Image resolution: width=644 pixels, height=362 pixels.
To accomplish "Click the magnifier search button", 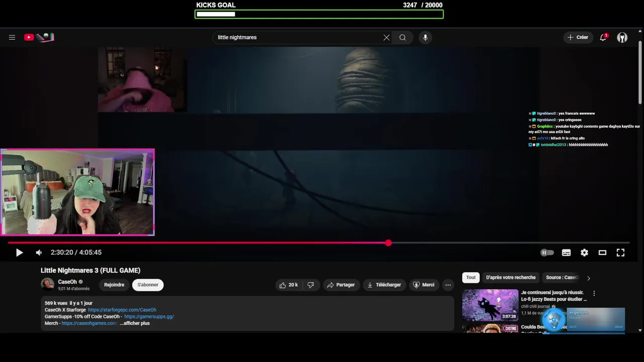I will [403, 37].
